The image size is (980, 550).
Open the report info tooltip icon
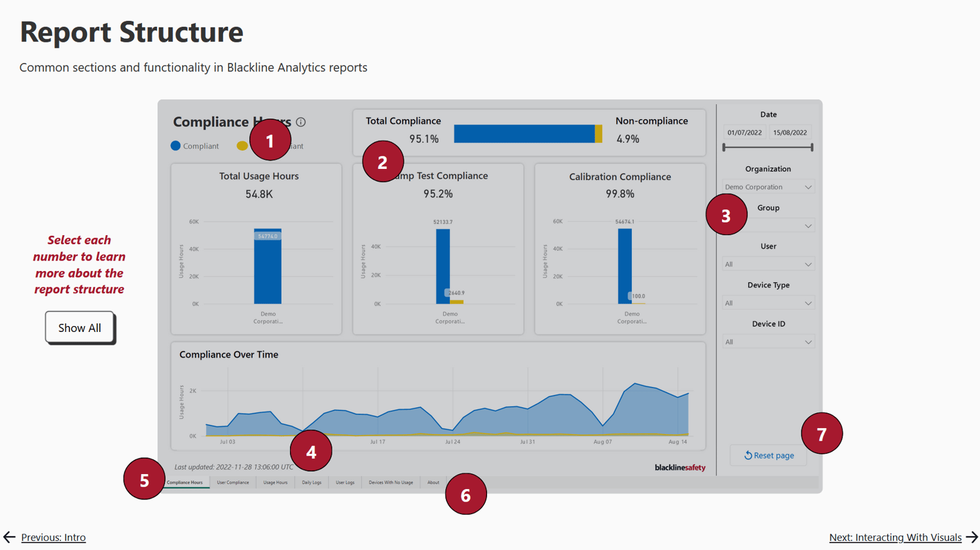click(x=300, y=122)
